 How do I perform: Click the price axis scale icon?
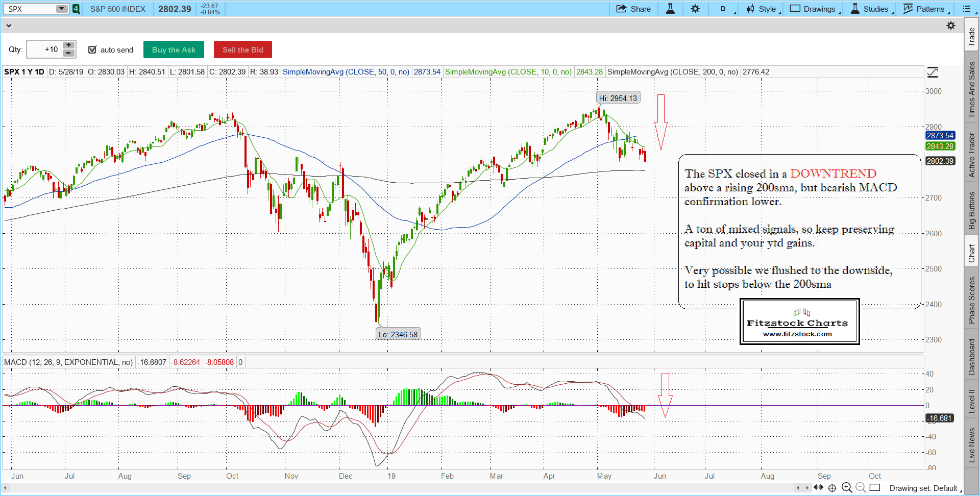coord(933,72)
